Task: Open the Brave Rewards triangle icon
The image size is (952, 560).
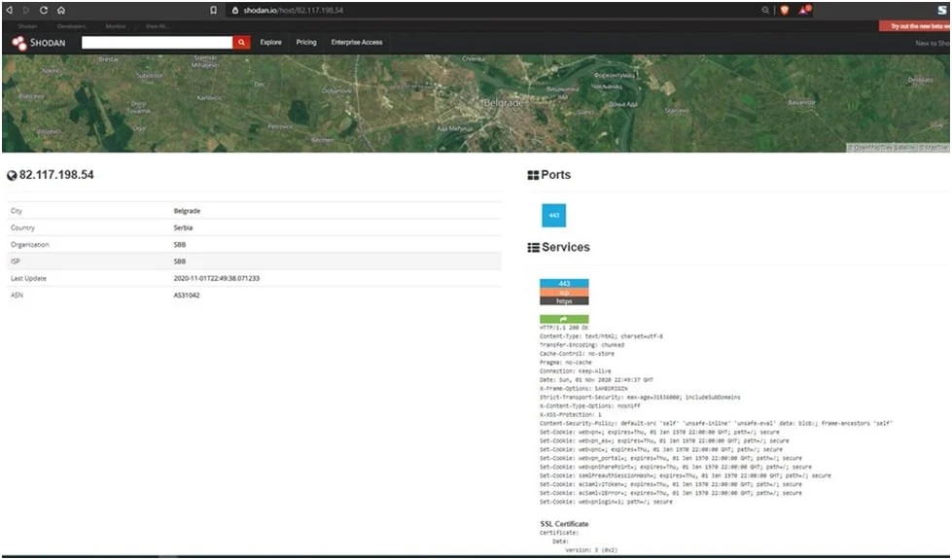Action: [804, 10]
